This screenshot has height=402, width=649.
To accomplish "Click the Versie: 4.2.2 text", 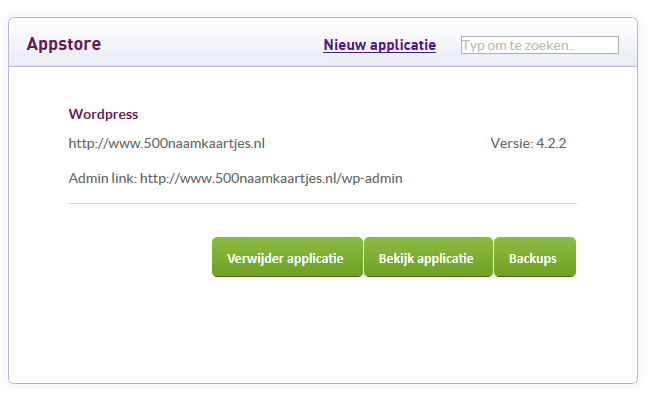I will point(528,143).
